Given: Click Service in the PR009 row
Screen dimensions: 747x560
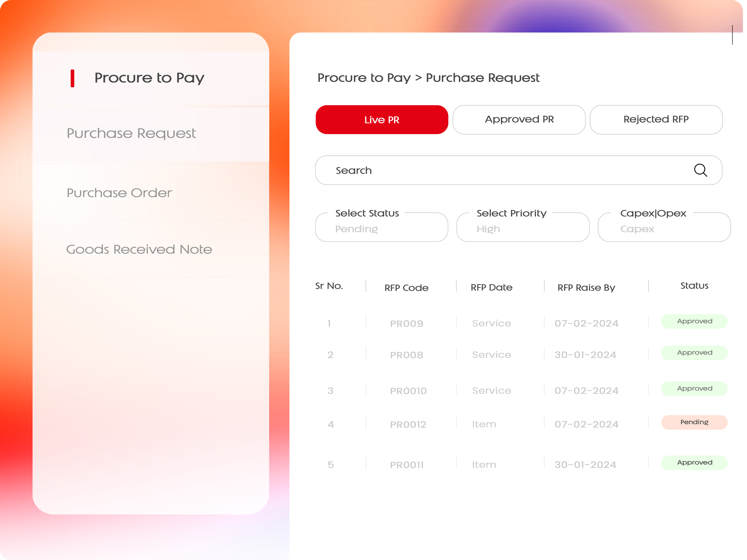Looking at the screenshot, I should click(491, 323).
